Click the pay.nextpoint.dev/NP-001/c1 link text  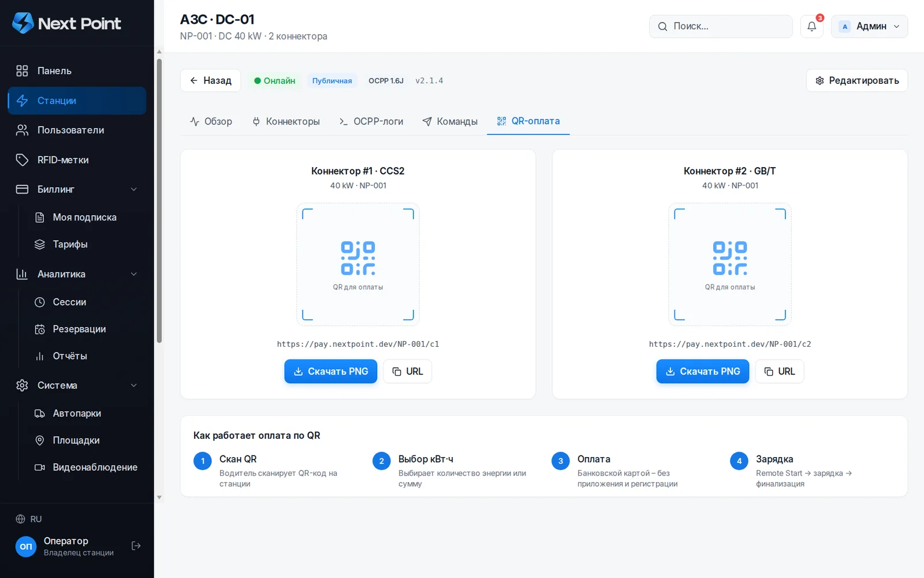358,344
